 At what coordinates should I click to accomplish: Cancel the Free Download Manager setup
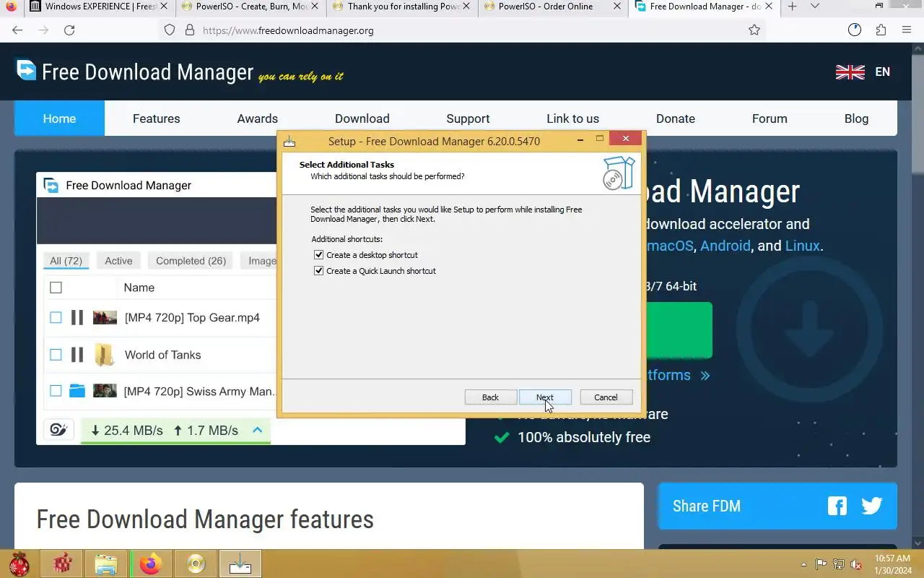(606, 397)
